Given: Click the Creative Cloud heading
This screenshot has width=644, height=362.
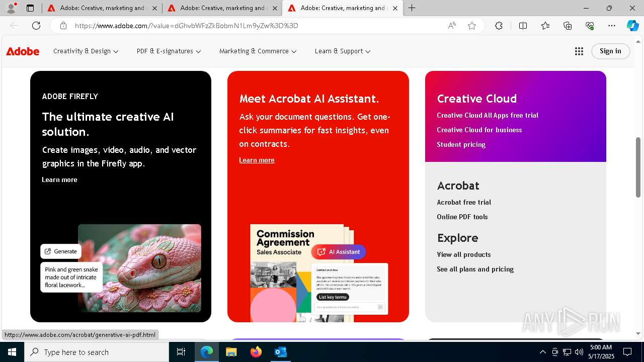Looking at the screenshot, I should (477, 99).
